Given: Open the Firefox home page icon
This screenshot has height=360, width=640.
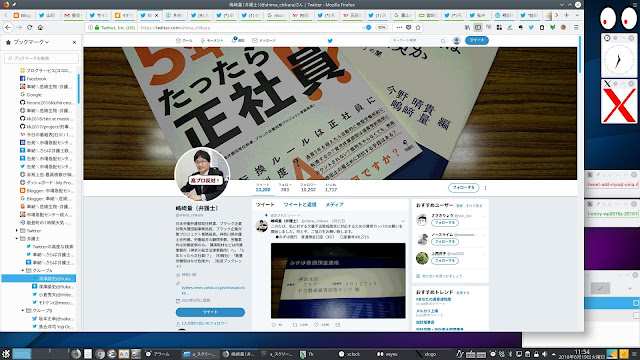Looking at the screenshot, I should (40, 27).
